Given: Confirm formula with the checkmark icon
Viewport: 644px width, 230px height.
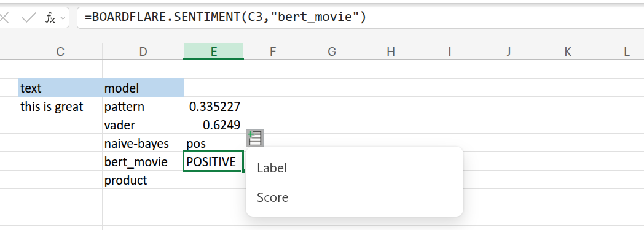Looking at the screenshot, I should click(28, 18).
